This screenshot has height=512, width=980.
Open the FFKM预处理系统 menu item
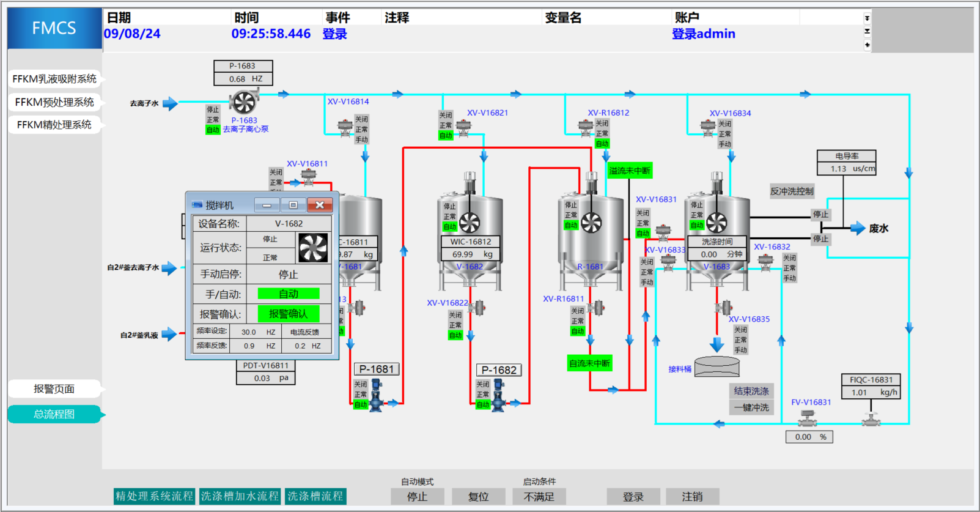[54, 102]
